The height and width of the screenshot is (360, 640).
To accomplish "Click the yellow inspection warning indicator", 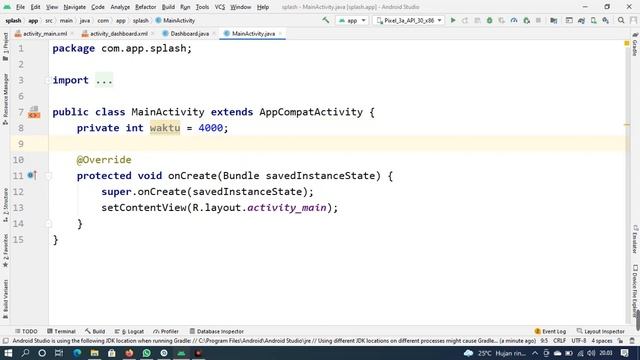I will click(x=627, y=43).
